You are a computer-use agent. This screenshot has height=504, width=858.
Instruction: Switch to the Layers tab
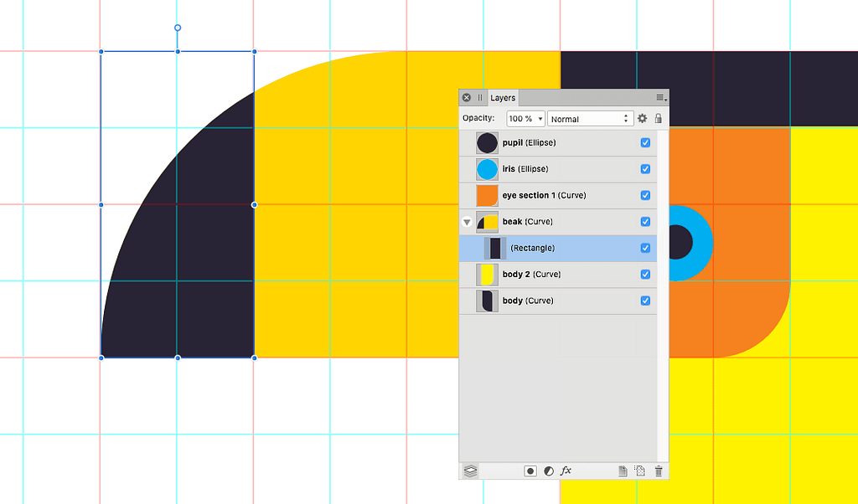(503, 97)
